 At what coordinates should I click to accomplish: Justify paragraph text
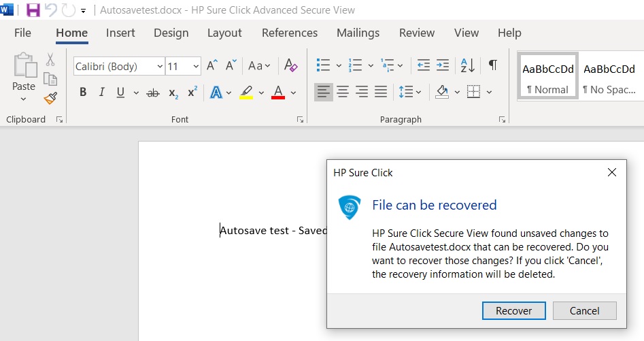[381, 92]
